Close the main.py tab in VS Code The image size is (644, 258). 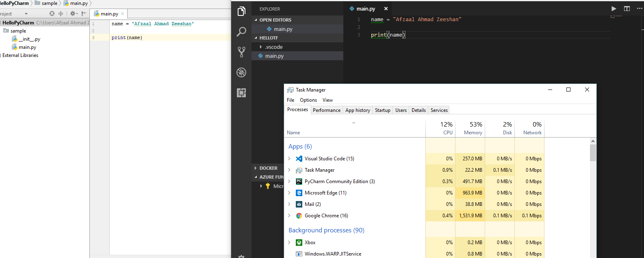coord(386,9)
